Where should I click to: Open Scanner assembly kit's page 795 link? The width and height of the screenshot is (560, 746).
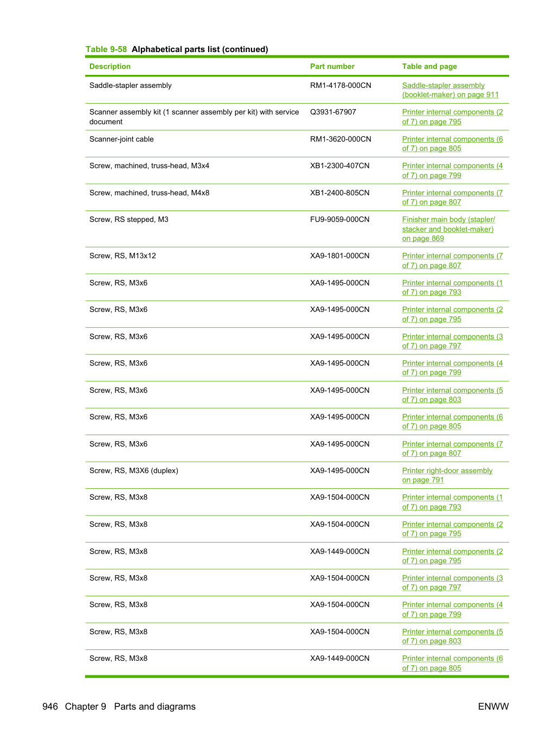(452, 117)
